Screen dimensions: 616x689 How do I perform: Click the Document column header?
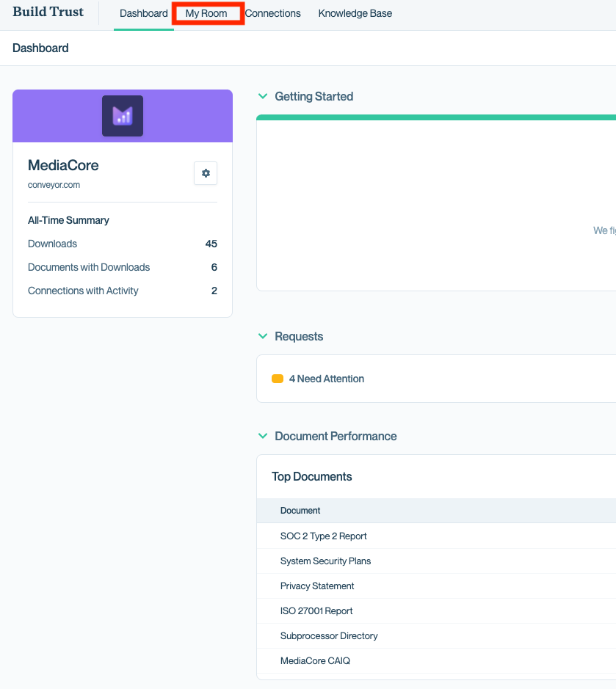coord(300,511)
